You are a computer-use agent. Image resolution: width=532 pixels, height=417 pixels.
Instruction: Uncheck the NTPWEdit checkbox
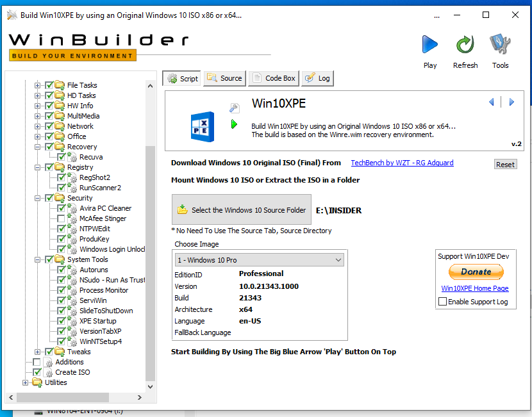(x=61, y=229)
